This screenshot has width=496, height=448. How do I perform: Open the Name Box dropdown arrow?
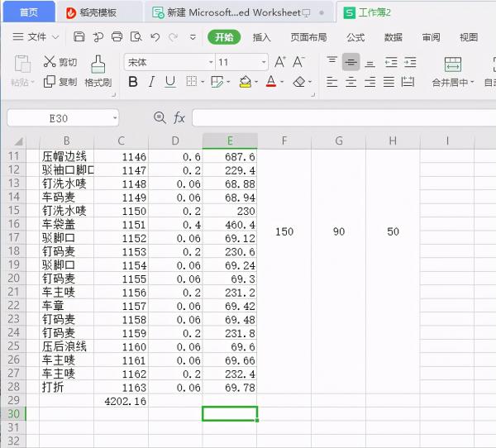[x=115, y=118]
